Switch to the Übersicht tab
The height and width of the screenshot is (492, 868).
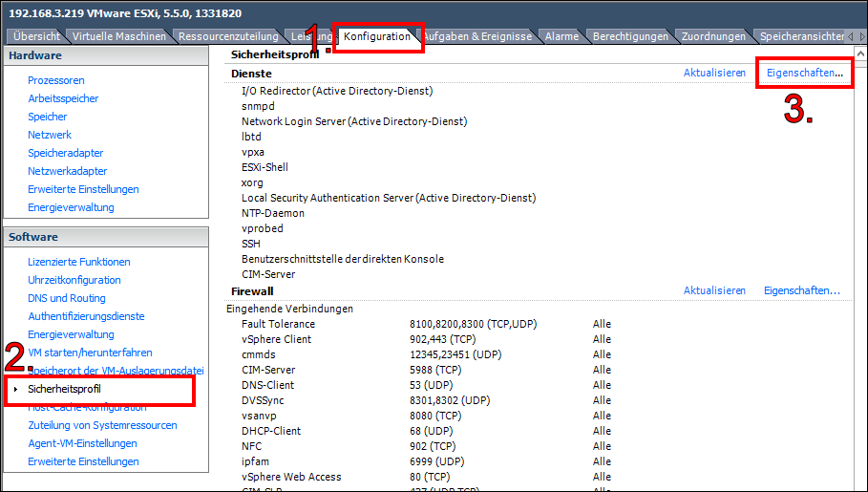point(37,37)
